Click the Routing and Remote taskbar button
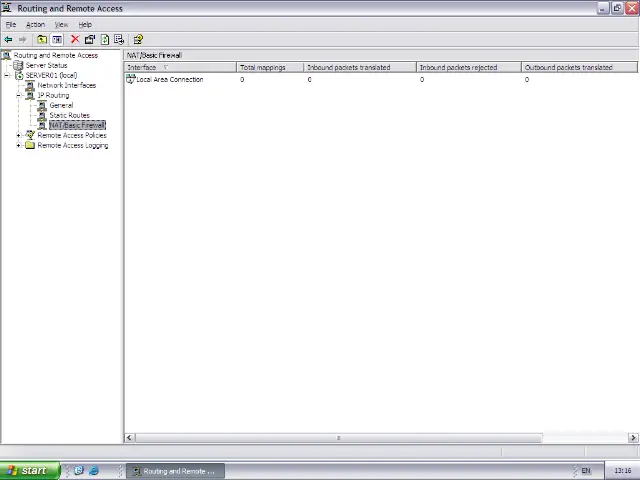The height and width of the screenshot is (480, 640). (175, 471)
